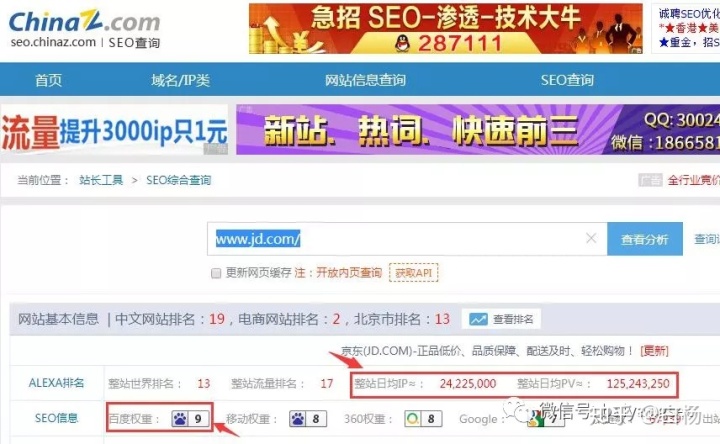Image resolution: width=720 pixels, height=444 pixels.
Task: Open the 网站信息查询 navigation menu
Action: tap(365, 80)
